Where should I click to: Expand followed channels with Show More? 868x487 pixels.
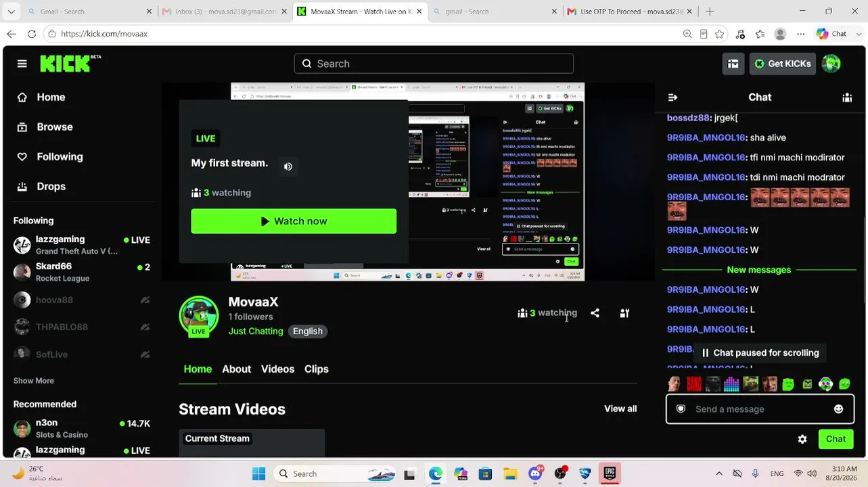click(34, 381)
